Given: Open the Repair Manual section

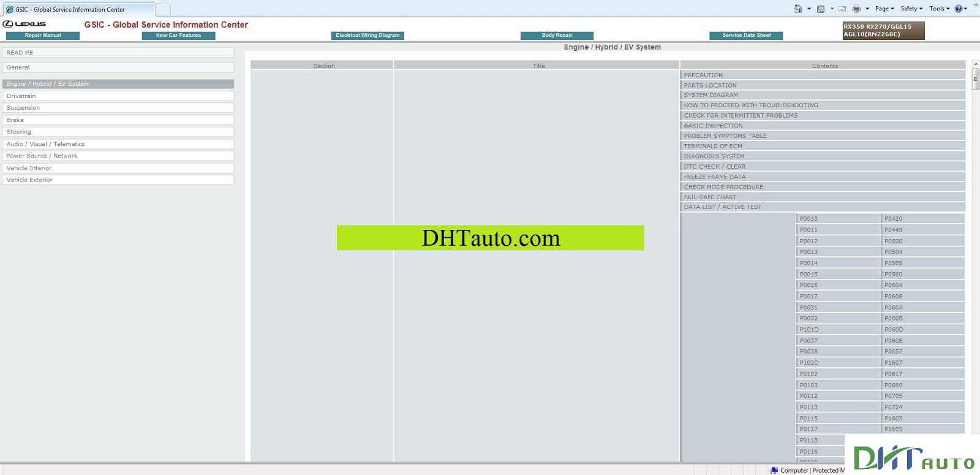Looking at the screenshot, I should tap(43, 36).
